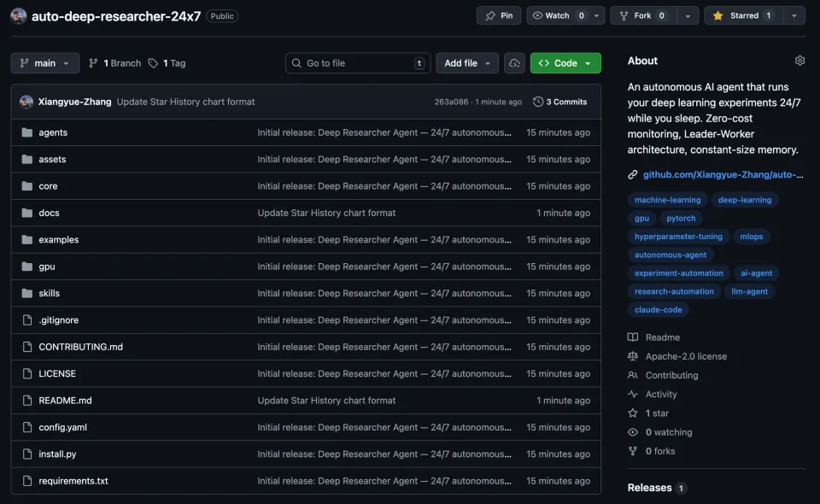Image resolution: width=820 pixels, height=504 pixels.
Task: Select the machine-learning topic tag
Action: click(x=667, y=200)
